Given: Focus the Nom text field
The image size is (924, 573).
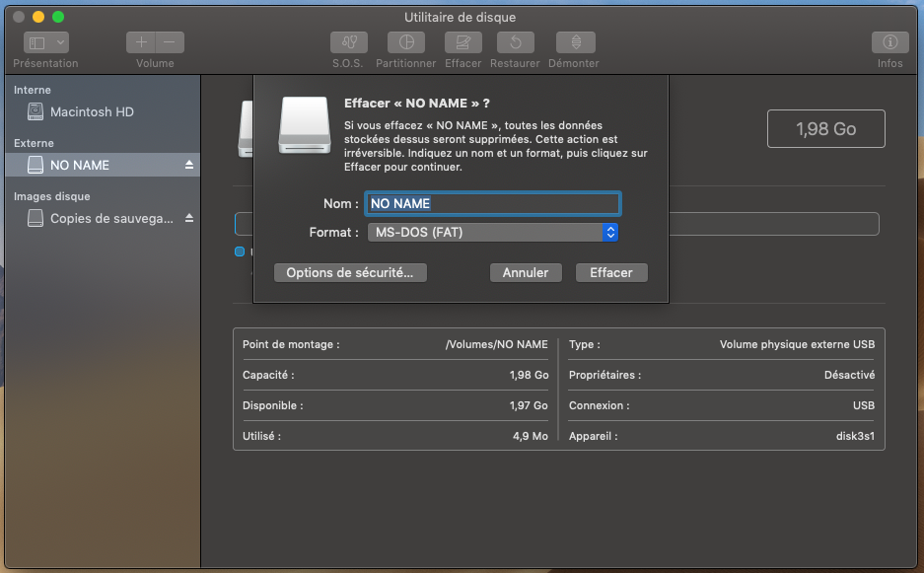Looking at the screenshot, I should [x=493, y=203].
